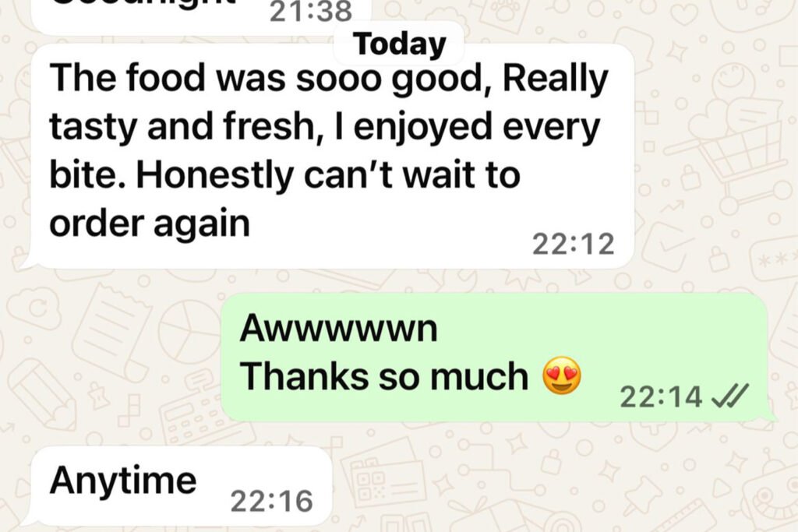
Task: Tap the 'tasty and fresh' text line
Action: (182, 127)
